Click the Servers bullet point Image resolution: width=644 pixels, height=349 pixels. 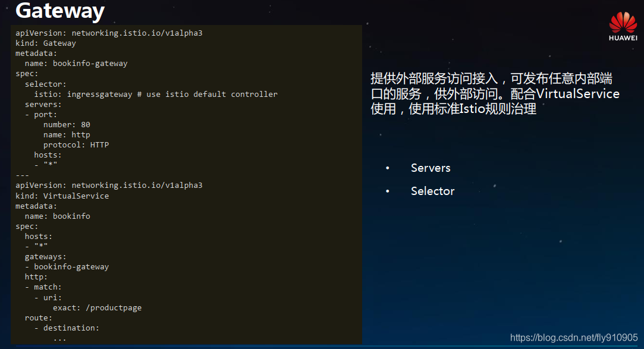coord(430,168)
